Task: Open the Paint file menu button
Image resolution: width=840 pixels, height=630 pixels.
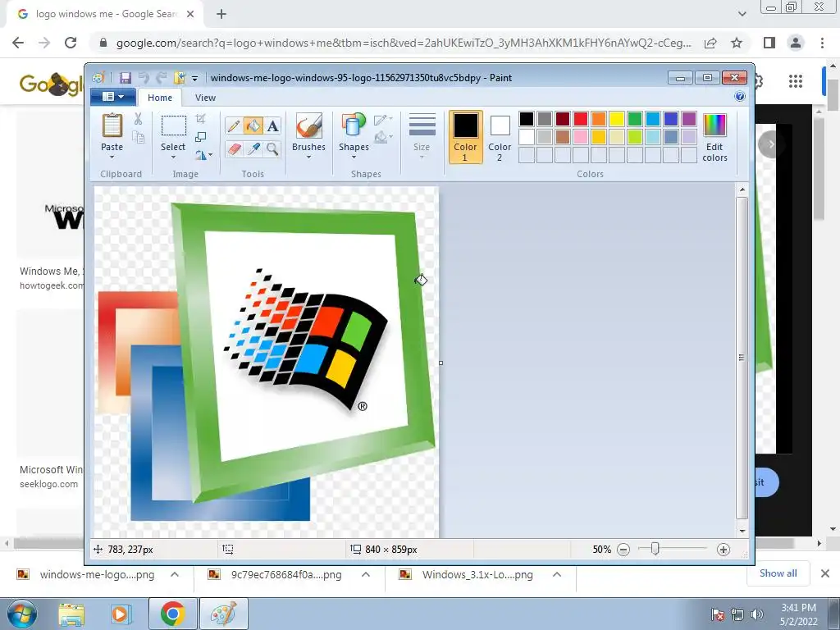Action: tap(113, 97)
